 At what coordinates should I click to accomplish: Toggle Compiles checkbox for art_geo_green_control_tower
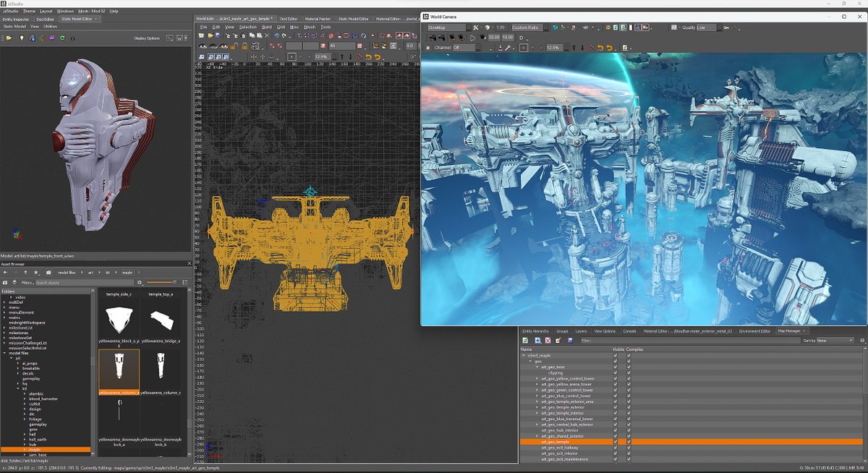(x=629, y=390)
